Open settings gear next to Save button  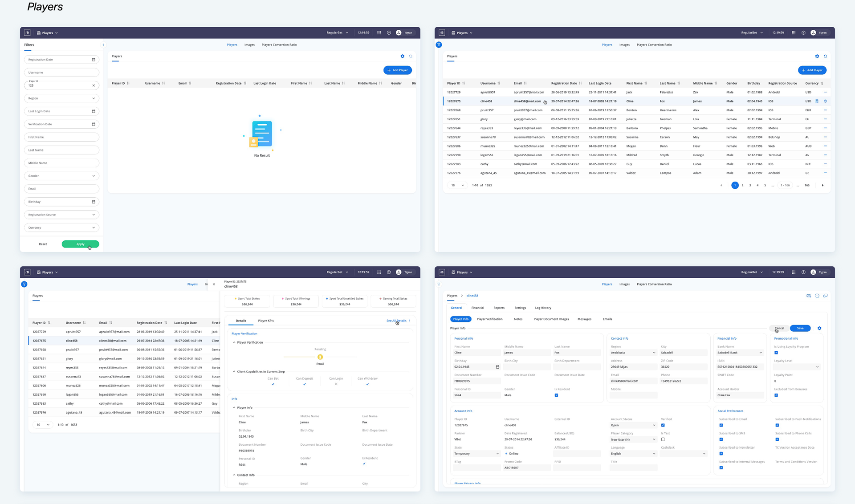point(819,328)
